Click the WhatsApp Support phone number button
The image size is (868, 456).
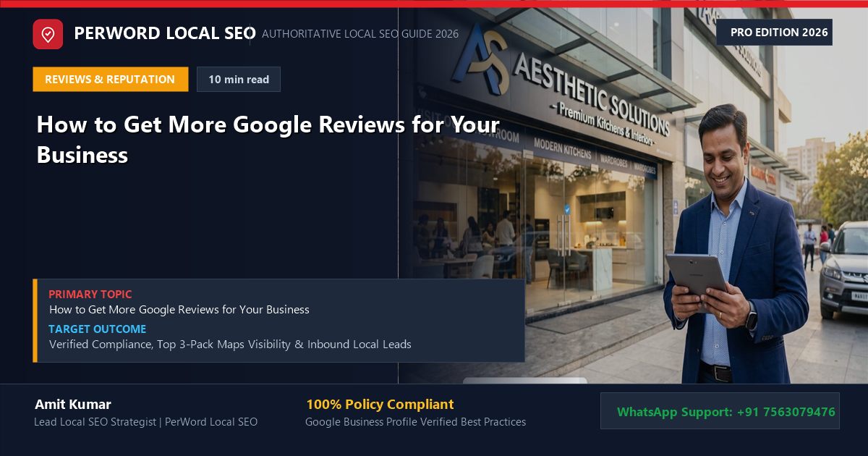coord(720,411)
